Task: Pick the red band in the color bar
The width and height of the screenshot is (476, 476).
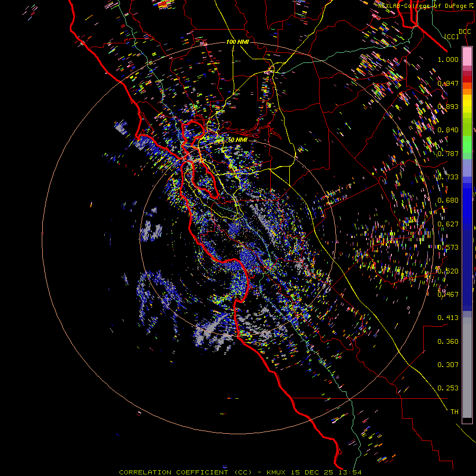Action: coord(467,79)
